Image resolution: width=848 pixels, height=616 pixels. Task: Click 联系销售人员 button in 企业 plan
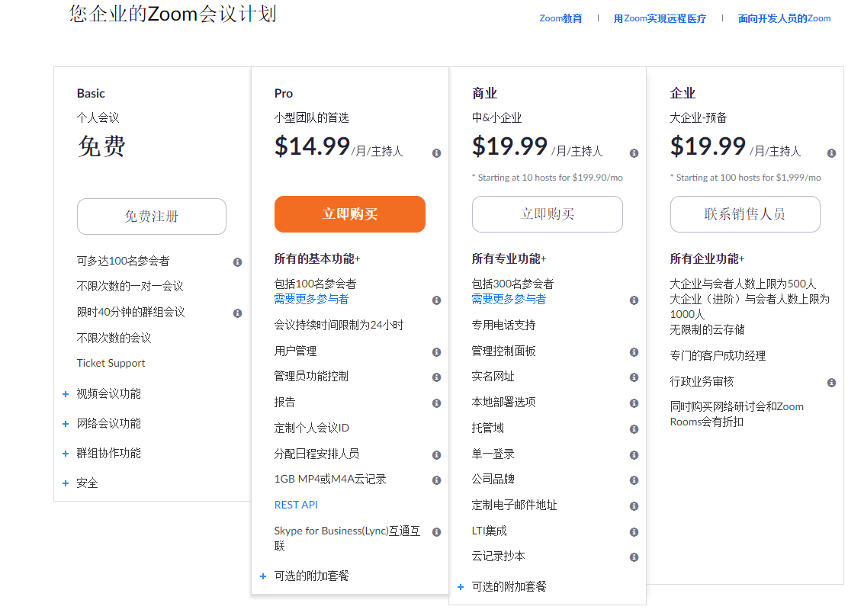click(745, 214)
